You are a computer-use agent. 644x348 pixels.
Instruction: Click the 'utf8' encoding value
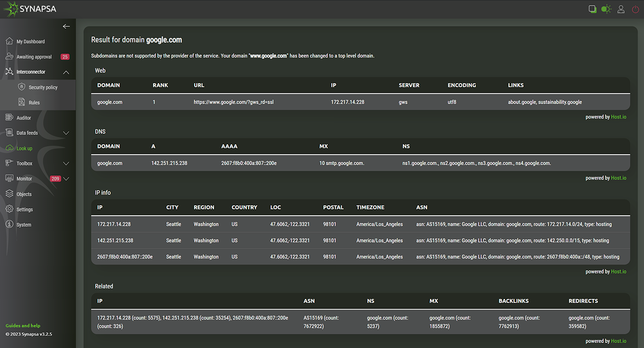click(452, 102)
